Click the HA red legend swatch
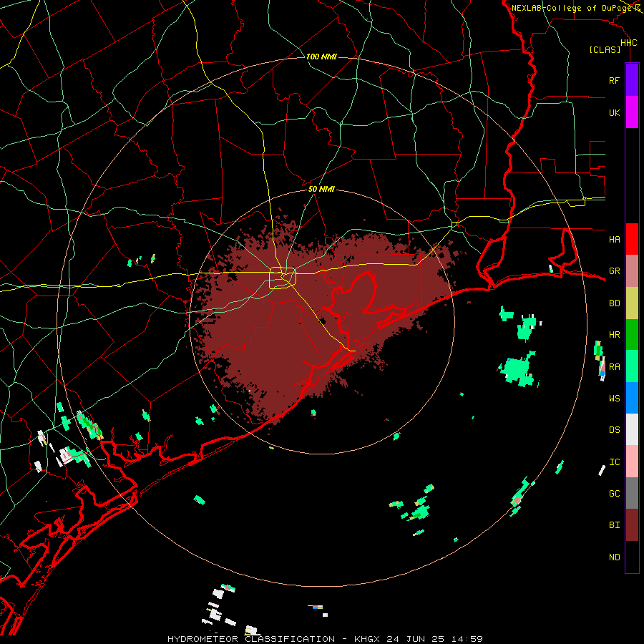The width and height of the screenshot is (644, 644). click(632, 239)
